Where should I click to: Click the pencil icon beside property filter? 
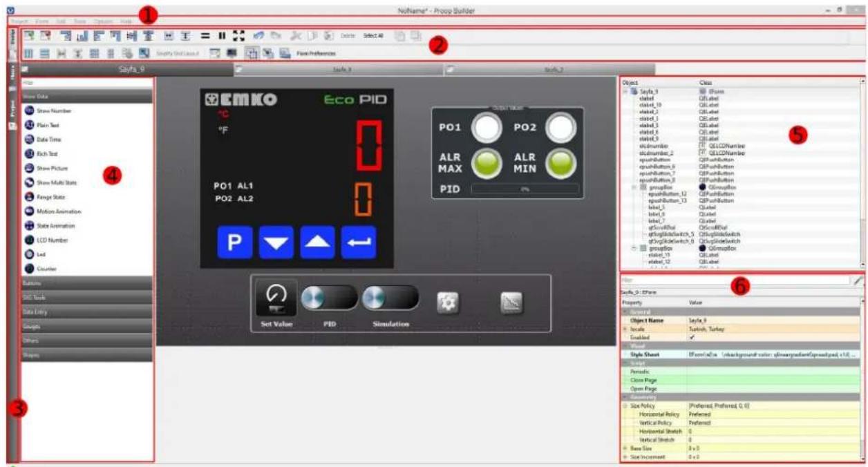858,281
